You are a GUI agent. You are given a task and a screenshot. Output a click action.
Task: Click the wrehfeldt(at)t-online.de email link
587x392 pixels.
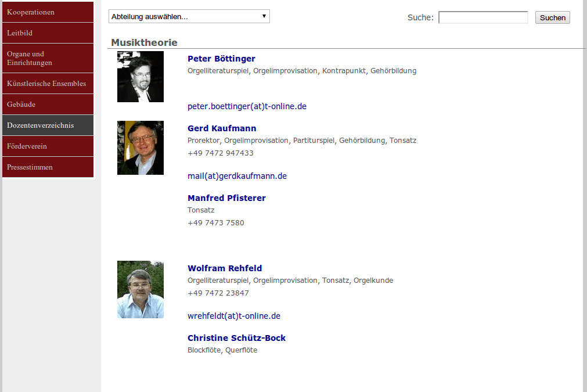tap(234, 316)
